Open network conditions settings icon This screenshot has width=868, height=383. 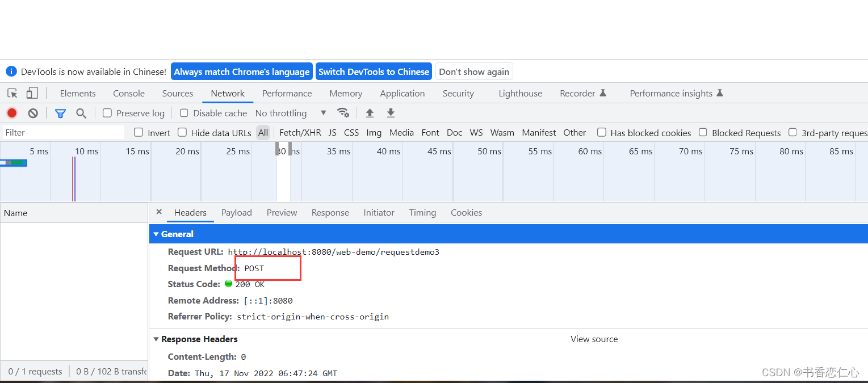343,112
